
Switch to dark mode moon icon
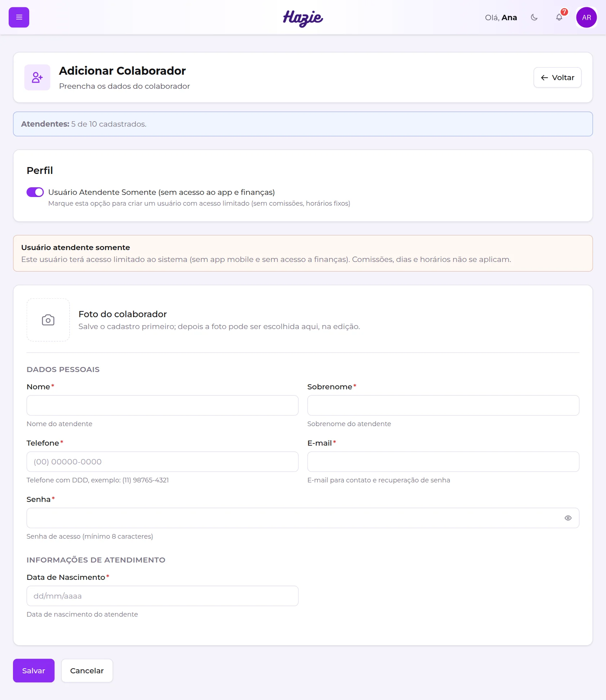pos(534,17)
